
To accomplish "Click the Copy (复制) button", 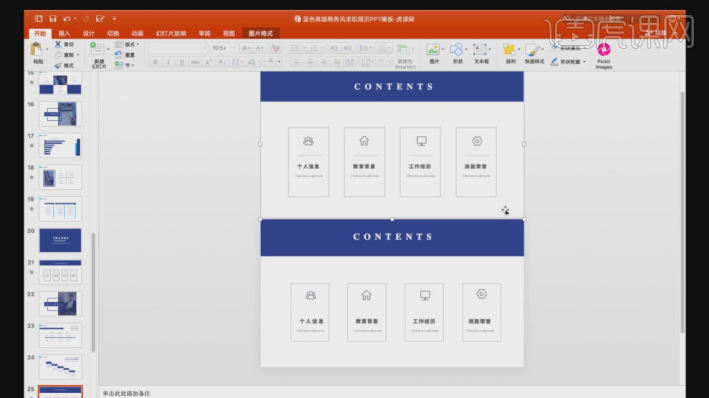I will click(x=64, y=55).
